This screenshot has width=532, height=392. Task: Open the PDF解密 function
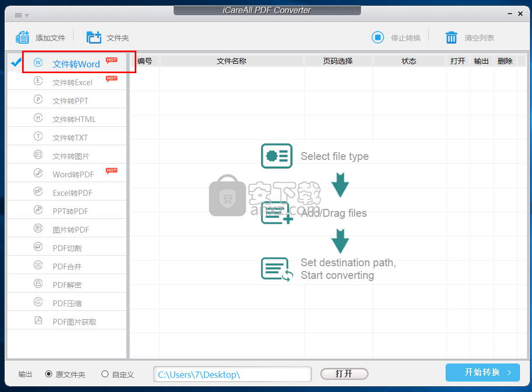pyautogui.click(x=67, y=284)
